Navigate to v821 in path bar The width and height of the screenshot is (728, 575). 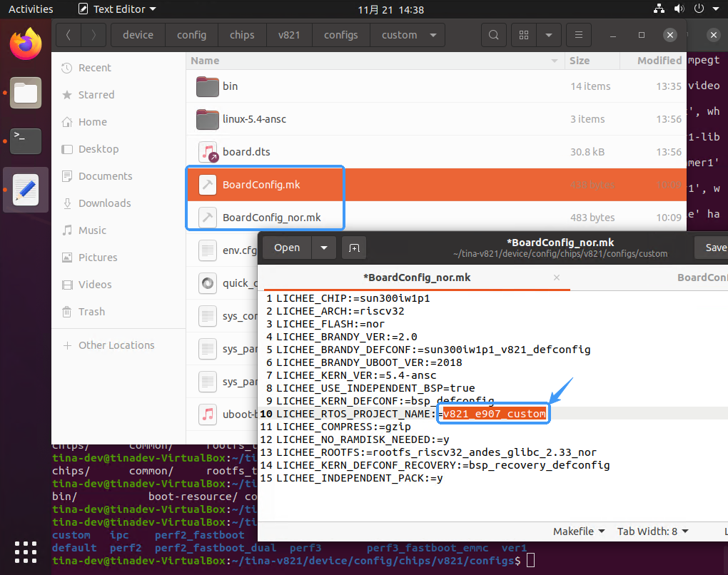pos(289,35)
